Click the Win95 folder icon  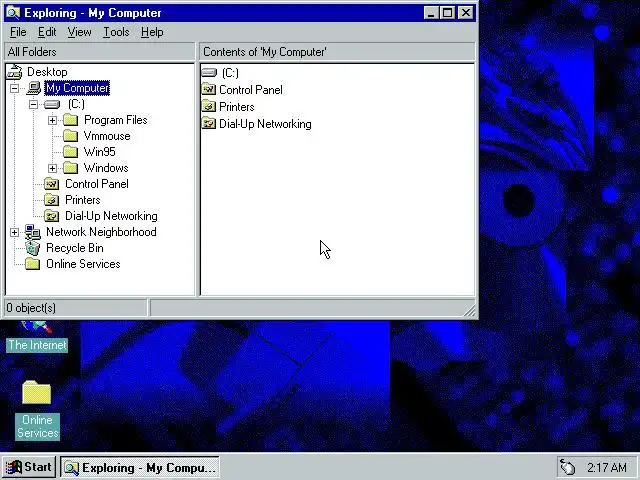71,152
